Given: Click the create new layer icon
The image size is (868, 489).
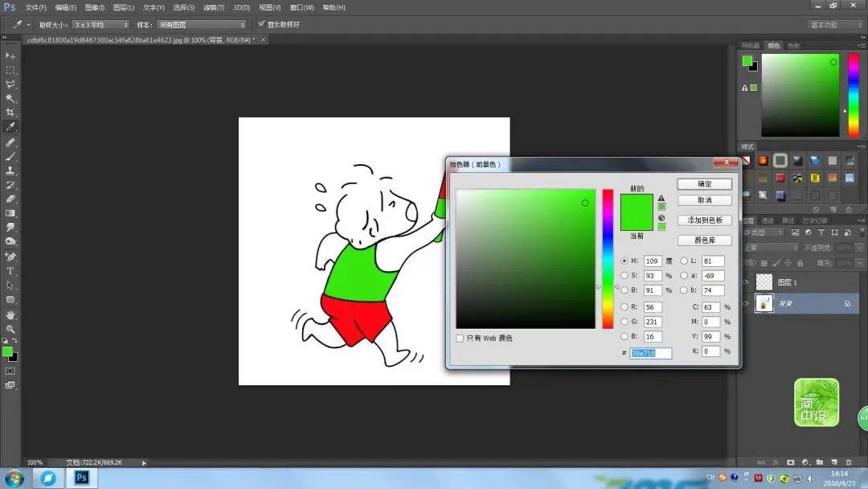Looking at the screenshot, I should coord(834,462).
